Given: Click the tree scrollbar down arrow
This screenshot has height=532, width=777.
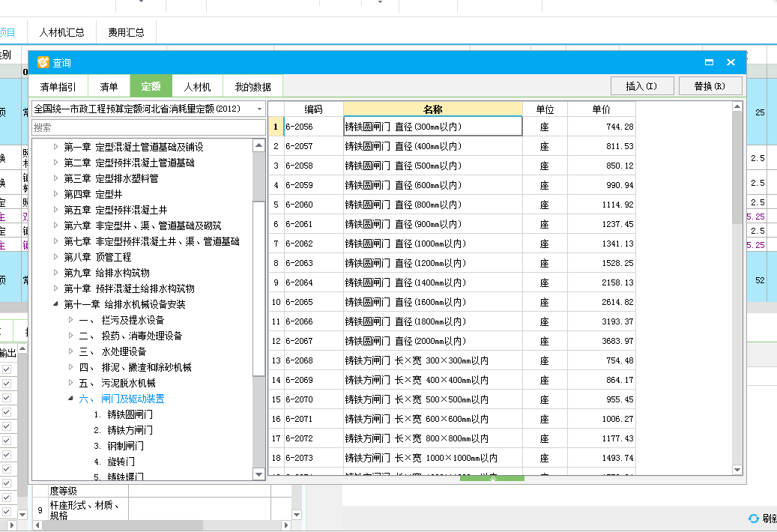Looking at the screenshot, I should click(259, 474).
